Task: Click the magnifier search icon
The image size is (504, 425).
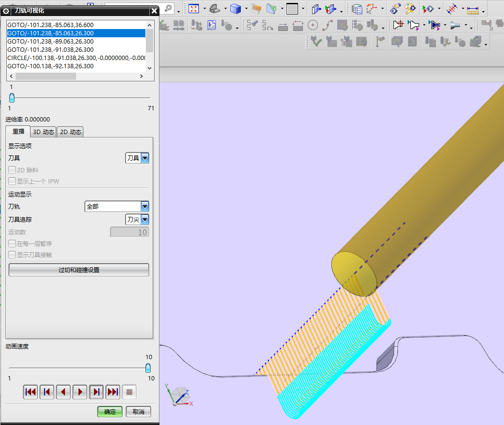Action: point(168,8)
